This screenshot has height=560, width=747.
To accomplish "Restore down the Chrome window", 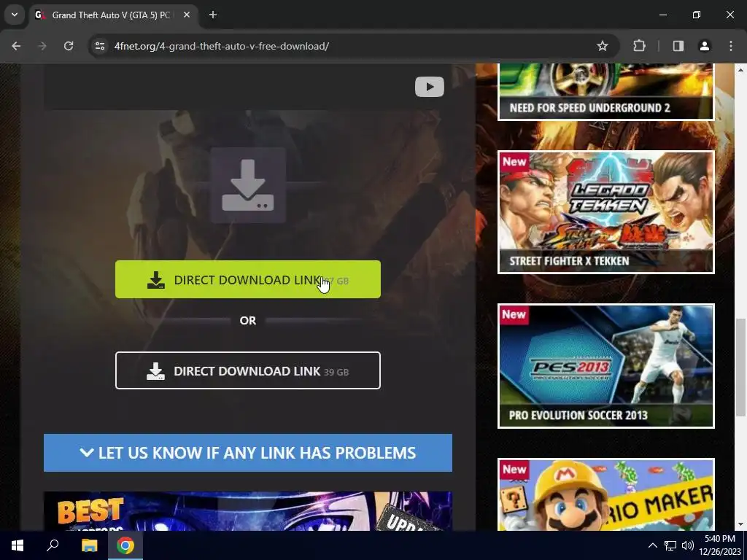I will pyautogui.click(x=697, y=15).
